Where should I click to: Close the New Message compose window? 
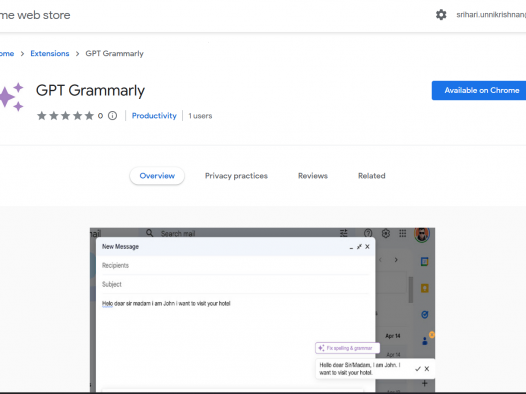tap(367, 246)
